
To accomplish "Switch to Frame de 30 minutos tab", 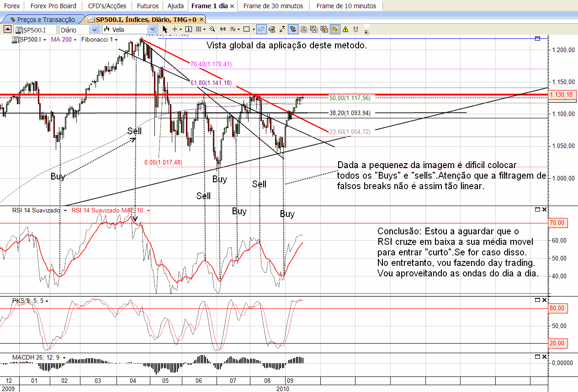I will pyautogui.click(x=273, y=5).
